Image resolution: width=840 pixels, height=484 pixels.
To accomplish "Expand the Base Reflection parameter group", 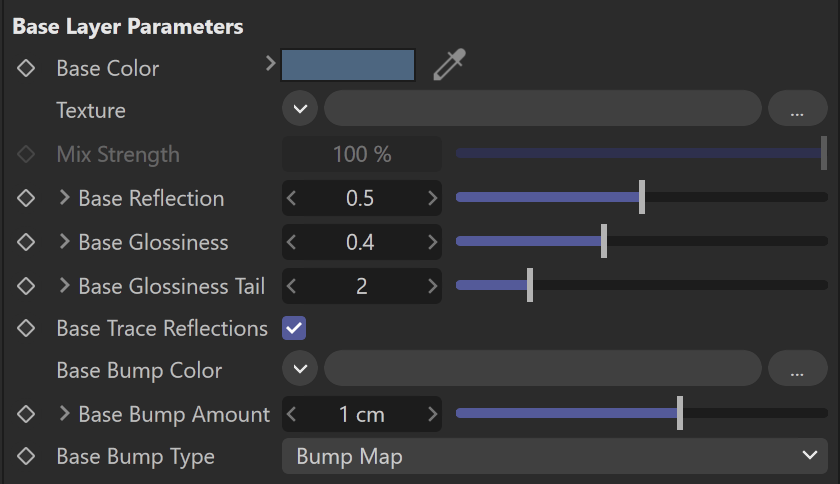I will click(64, 198).
